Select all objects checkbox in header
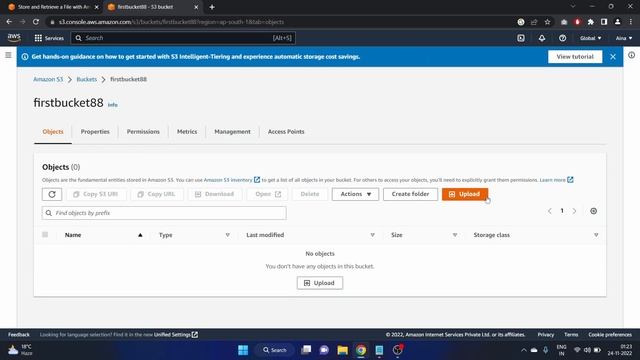The image size is (640, 360). (45, 235)
